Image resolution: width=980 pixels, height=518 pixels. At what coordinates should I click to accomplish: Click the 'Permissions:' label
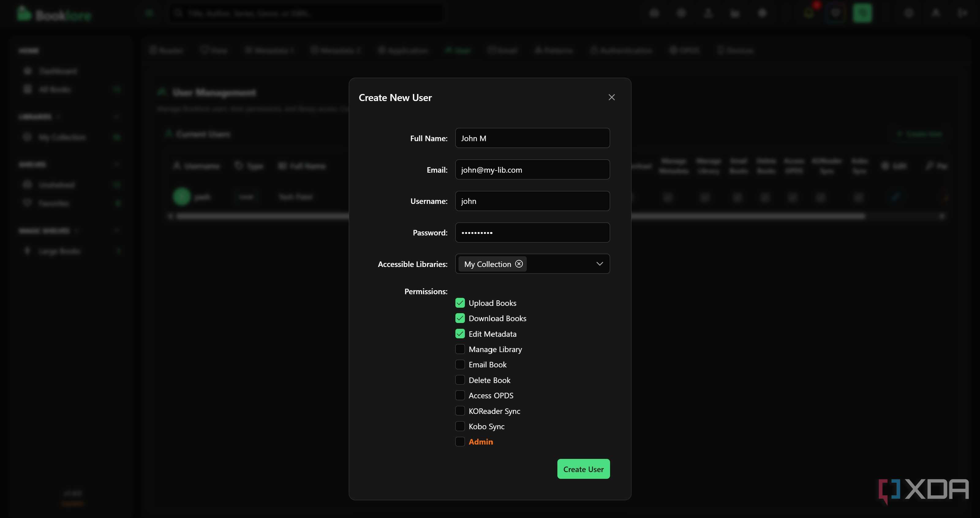click(x=426, y=291)
